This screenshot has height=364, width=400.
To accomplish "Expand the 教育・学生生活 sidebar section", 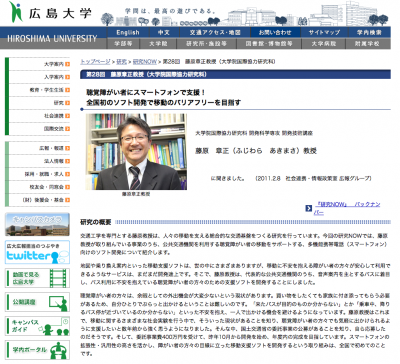I will click(x=39, y=90).
